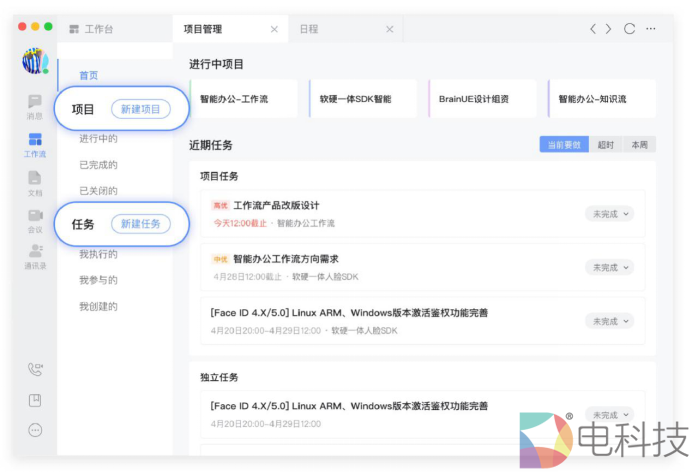Open 未完成 dropdown for 工作流产品改版设计

pos(609,214)
